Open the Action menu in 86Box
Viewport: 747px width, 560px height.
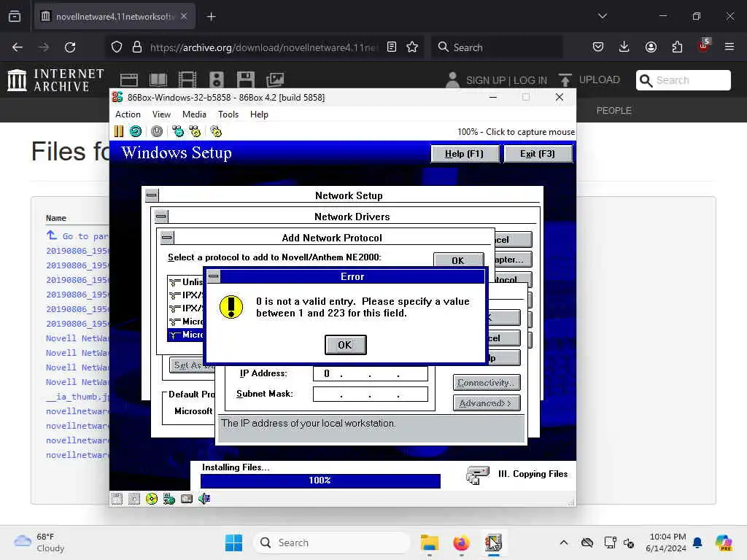(128, 114)
